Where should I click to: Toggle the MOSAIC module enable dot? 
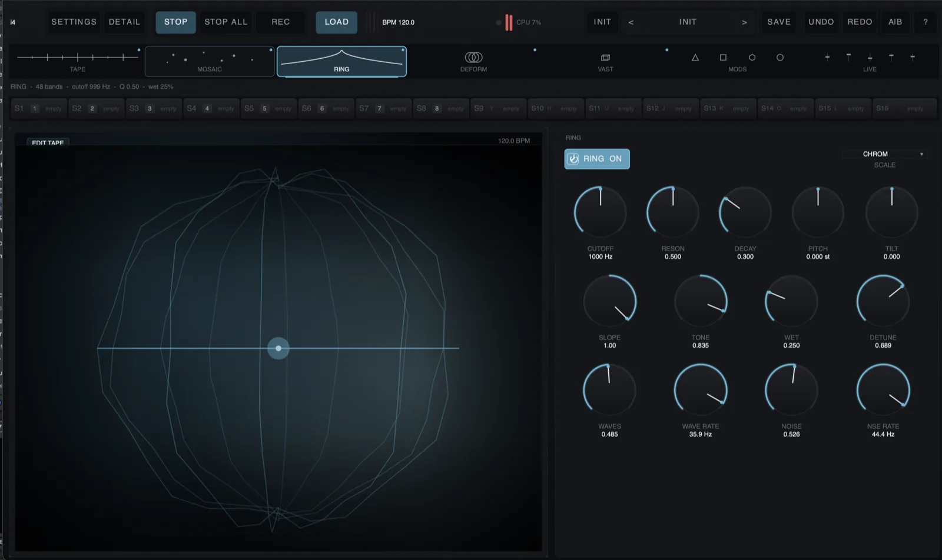click(271, 50)
